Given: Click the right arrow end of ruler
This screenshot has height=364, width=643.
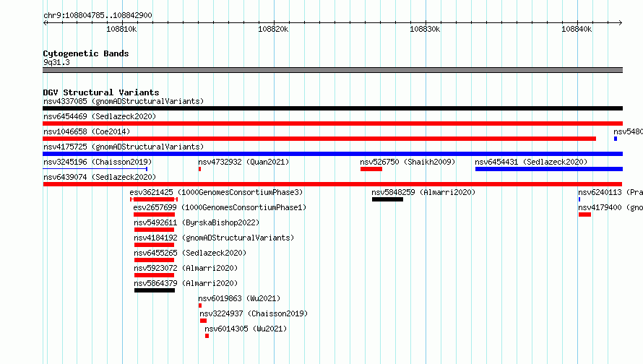Looking at the screenshot, I should coord(620,22).
